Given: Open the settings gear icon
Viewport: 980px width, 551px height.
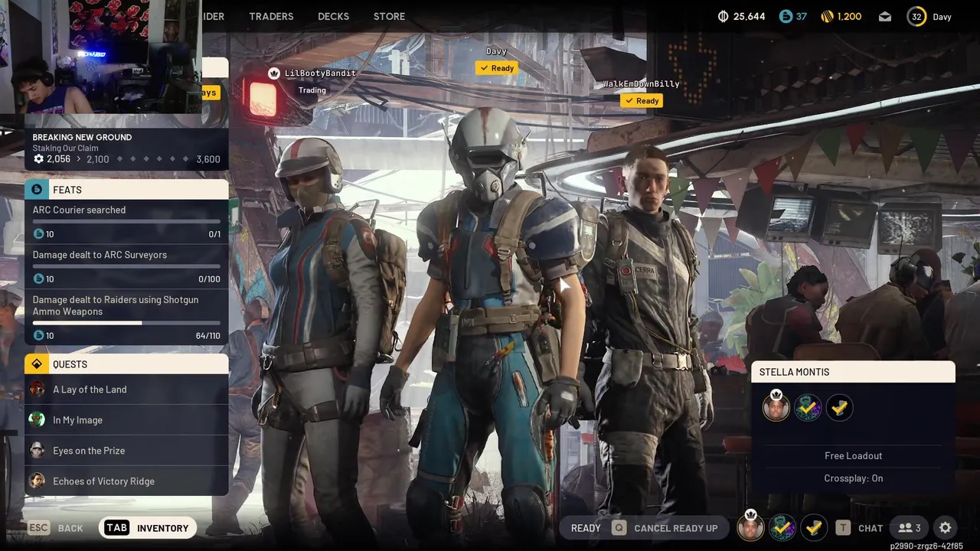Looking at the screenshot, I should coord(946,527).
